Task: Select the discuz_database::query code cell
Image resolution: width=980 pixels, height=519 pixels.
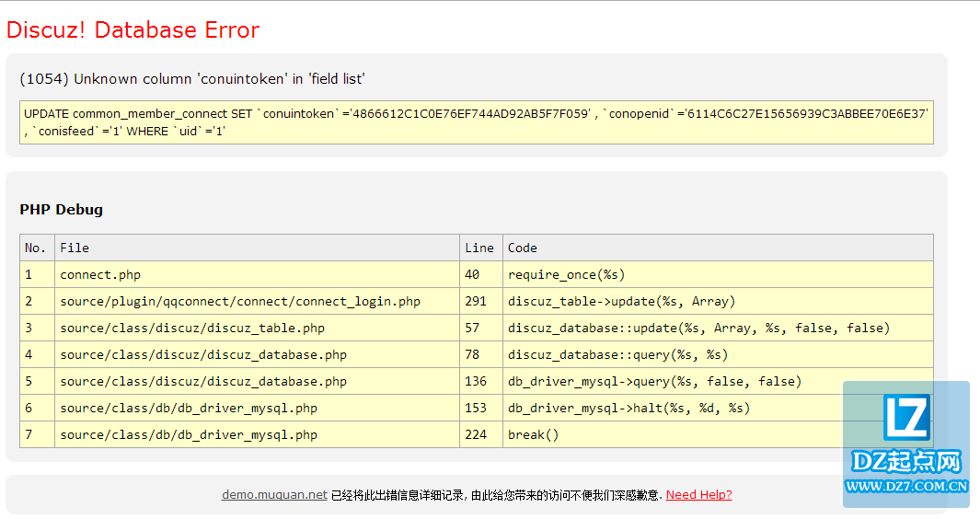Action: point(718,354)
